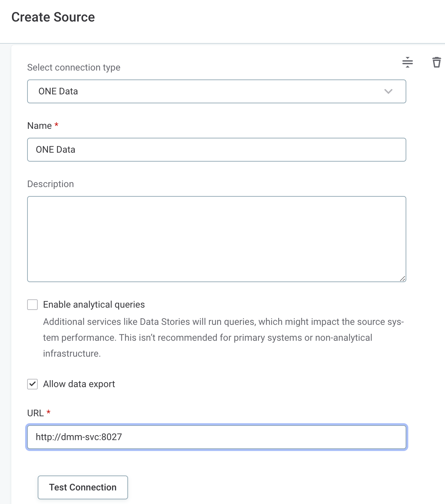Click the Description field label
Viewport: 445px width, 504px height.
[51, 184]
